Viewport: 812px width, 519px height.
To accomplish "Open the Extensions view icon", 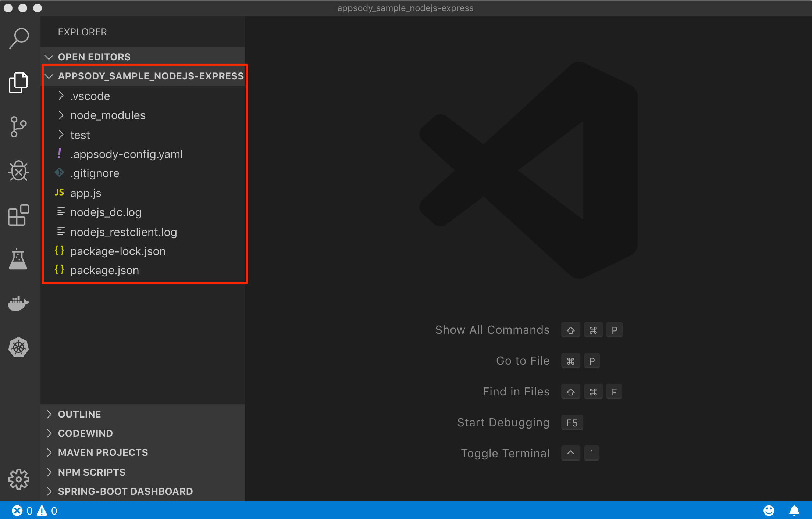I will (18, 215).
